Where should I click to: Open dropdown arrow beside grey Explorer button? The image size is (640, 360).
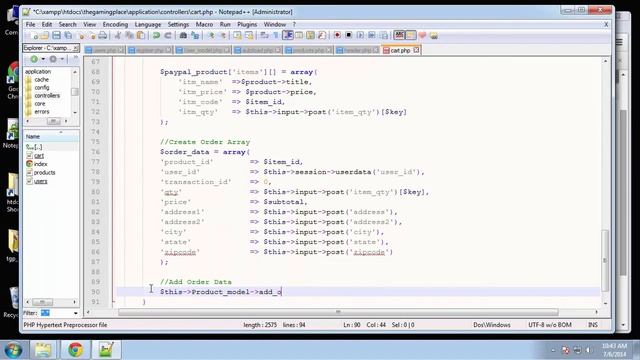coord(62,59)
